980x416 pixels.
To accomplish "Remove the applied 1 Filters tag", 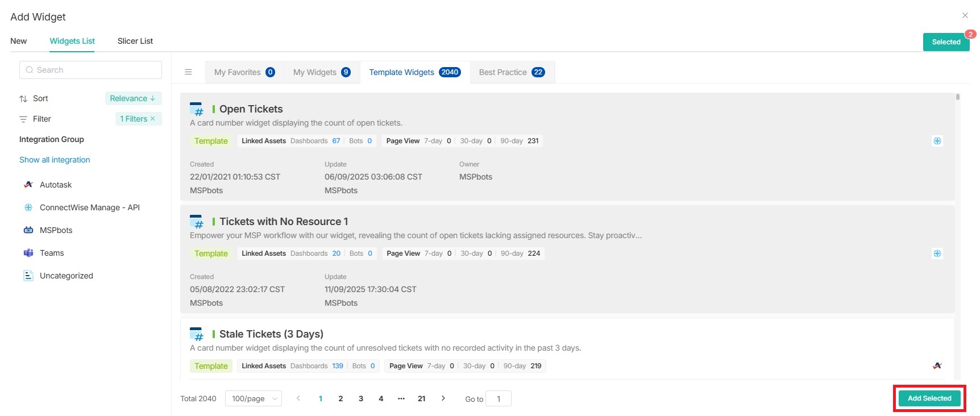I will point(152,119).
